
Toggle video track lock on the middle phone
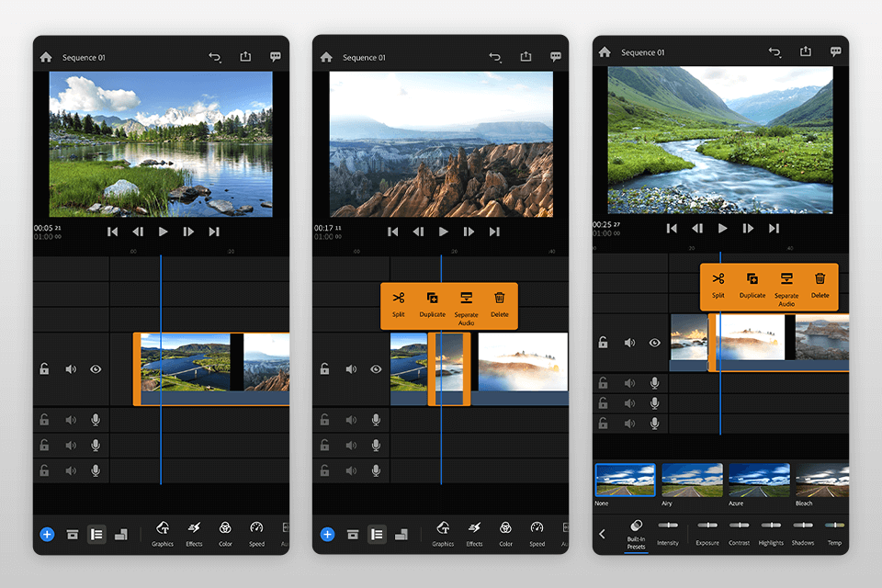pyautogui.click(x=324, y=368)
